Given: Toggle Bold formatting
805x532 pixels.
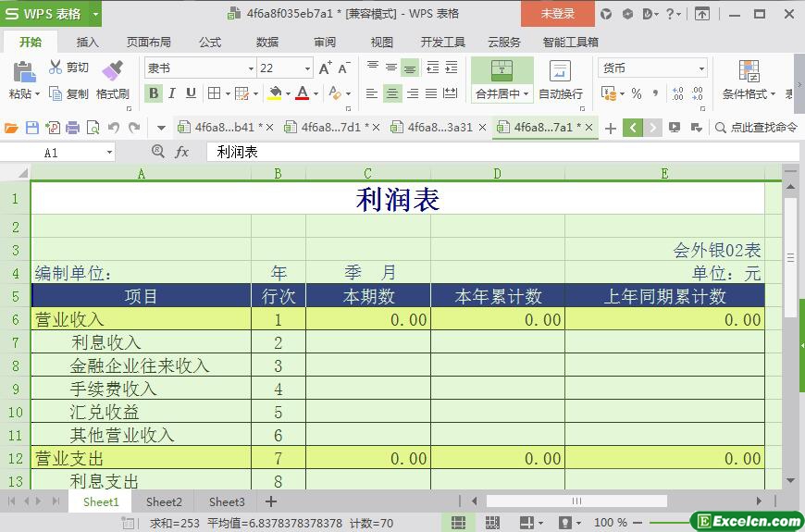Looking at the screenshot, I should pyautogui.click(x=154, y=93).
